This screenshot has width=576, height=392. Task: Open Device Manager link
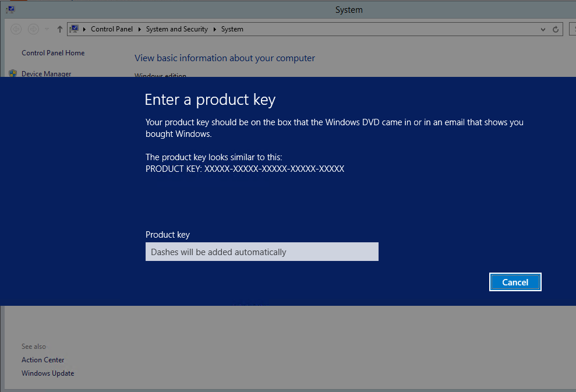[x=46, y=73]
